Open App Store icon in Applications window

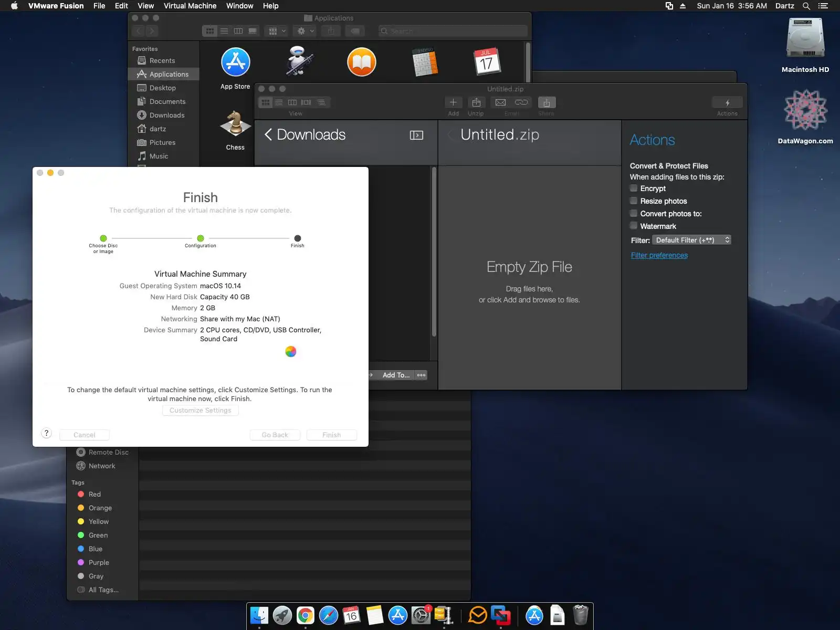[x=235, y=62]
